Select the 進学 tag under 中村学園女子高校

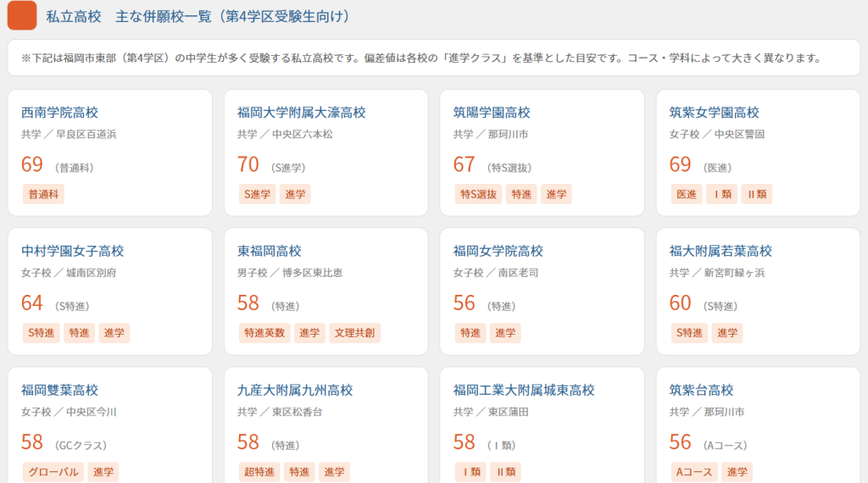114,333
